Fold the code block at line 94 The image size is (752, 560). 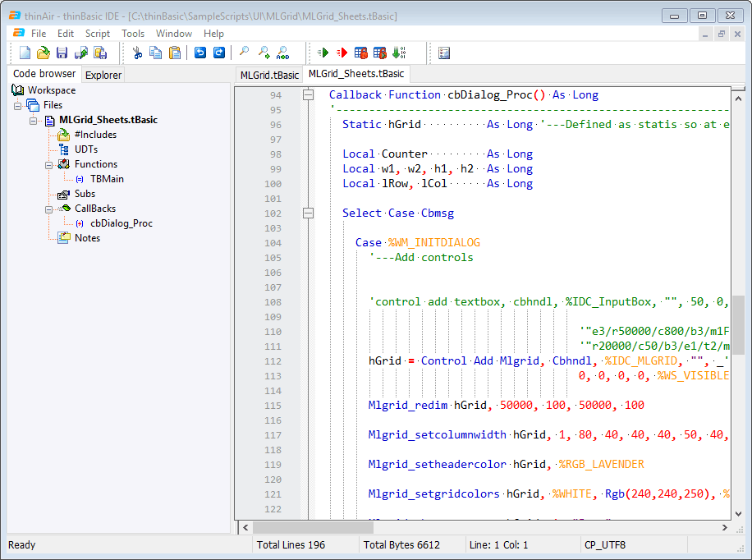[309, 95]
